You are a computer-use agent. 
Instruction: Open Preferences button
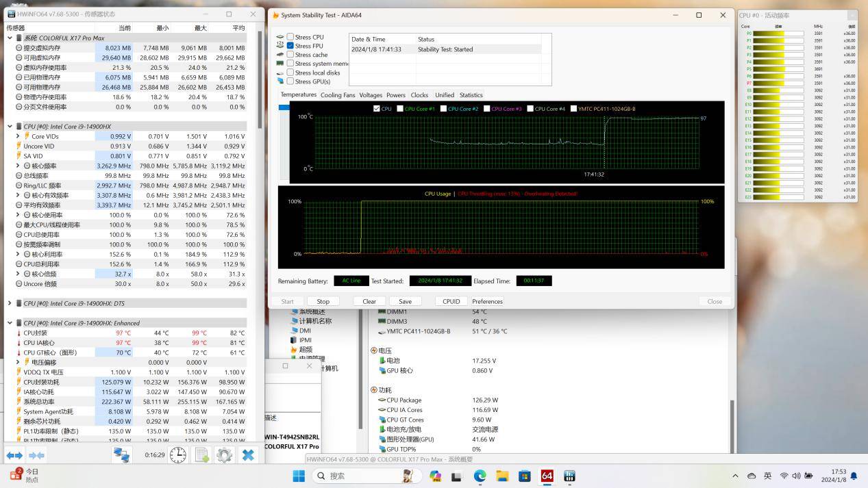coord(487,301)
